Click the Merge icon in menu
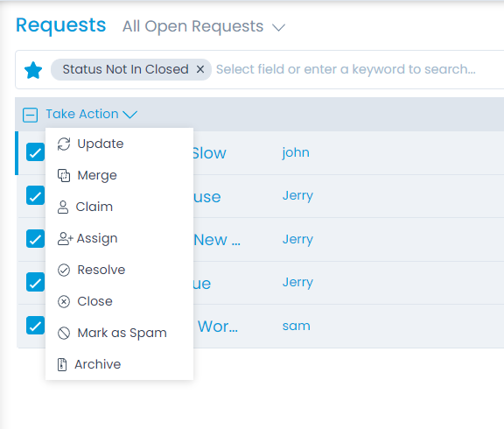 (x=64, y=175)
